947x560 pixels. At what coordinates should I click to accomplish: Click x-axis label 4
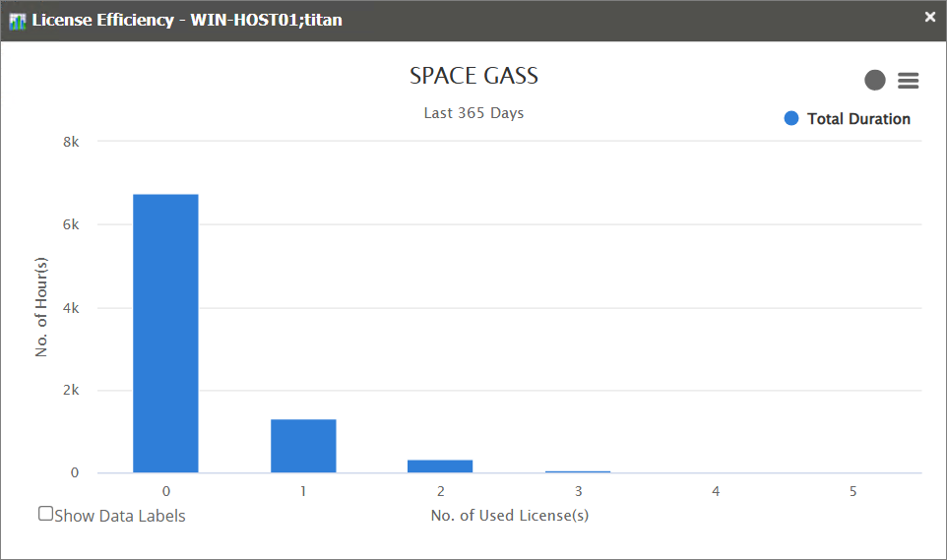pos(716,491)
